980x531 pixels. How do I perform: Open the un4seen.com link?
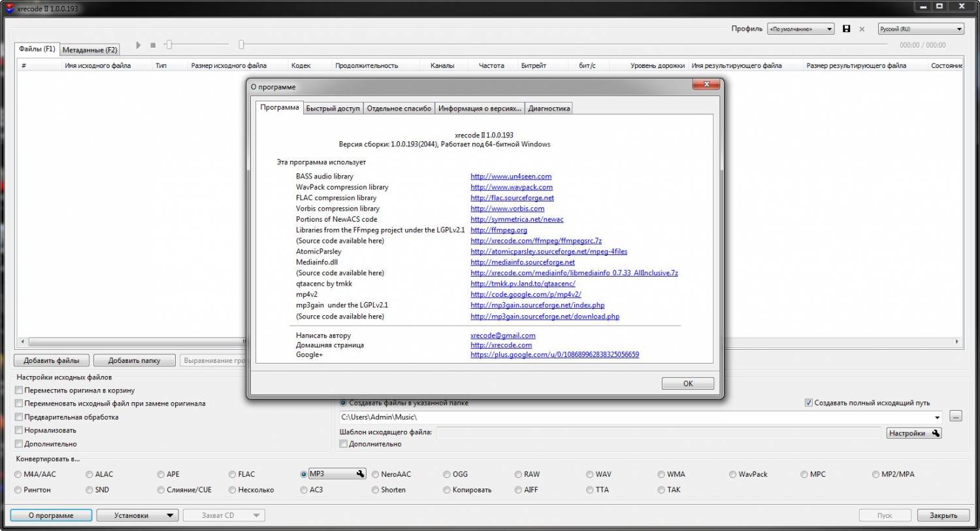coord(511,177)
